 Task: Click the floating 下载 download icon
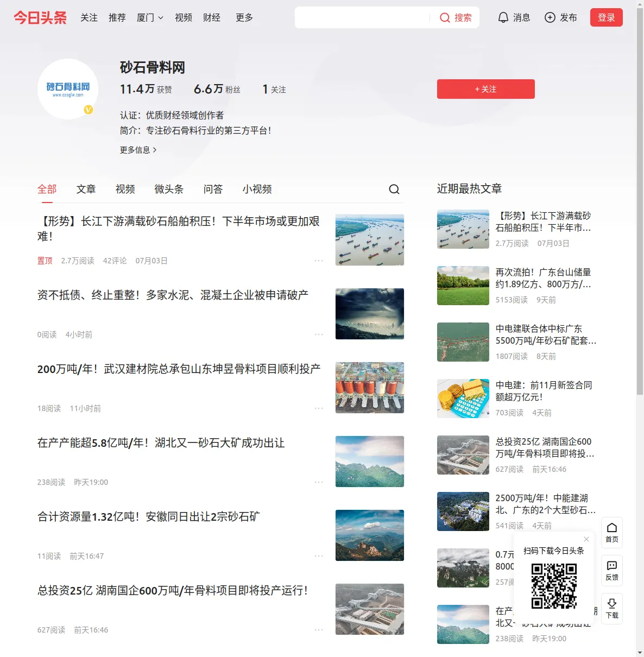coord(612,609)
